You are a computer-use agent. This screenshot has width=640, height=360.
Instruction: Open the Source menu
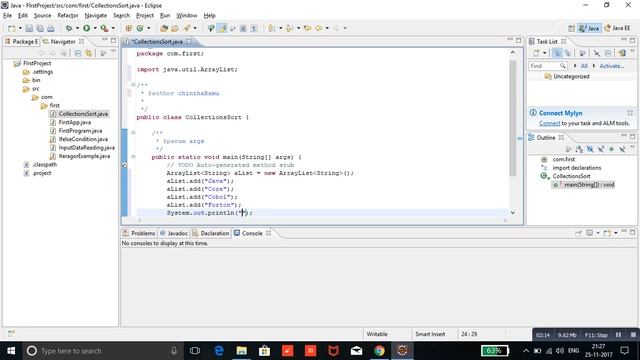[x=42, y=16]
